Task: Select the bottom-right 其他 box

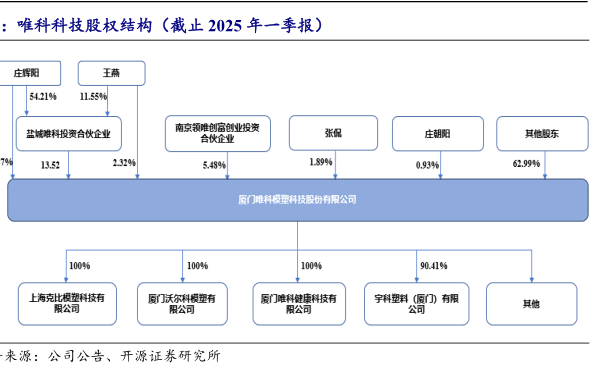Action: (x=532, y=304)
